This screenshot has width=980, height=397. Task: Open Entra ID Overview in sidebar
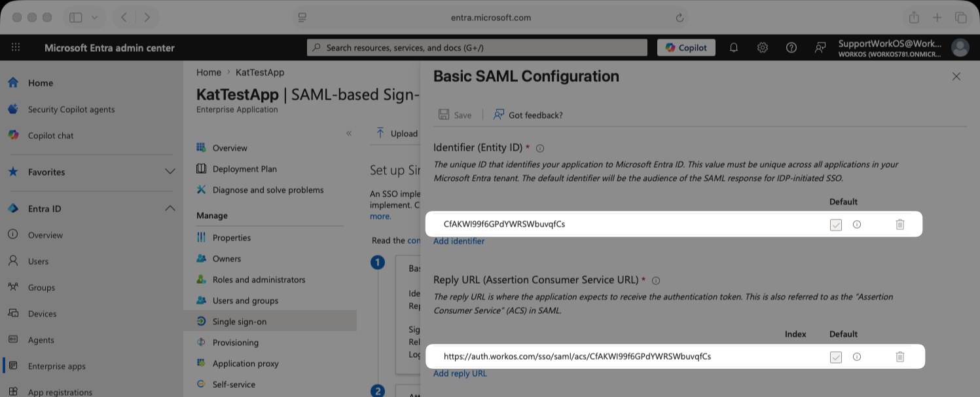(x=45, y=235)
